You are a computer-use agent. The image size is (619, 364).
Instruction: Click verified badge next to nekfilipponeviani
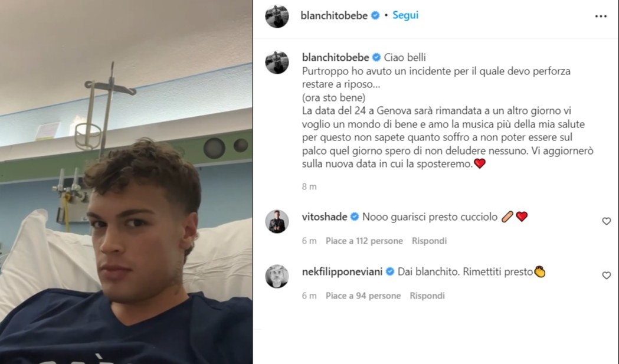click(390, 271)
